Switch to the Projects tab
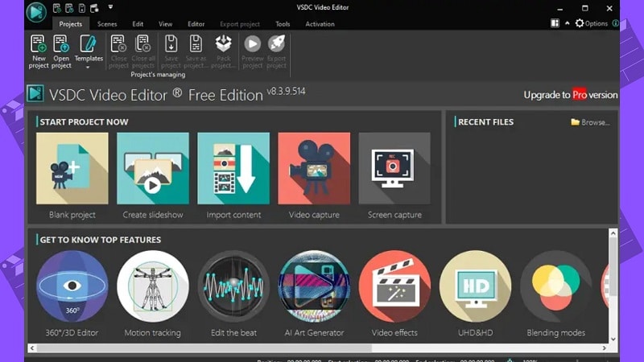 pyautogui.click(x=70, y=24)
